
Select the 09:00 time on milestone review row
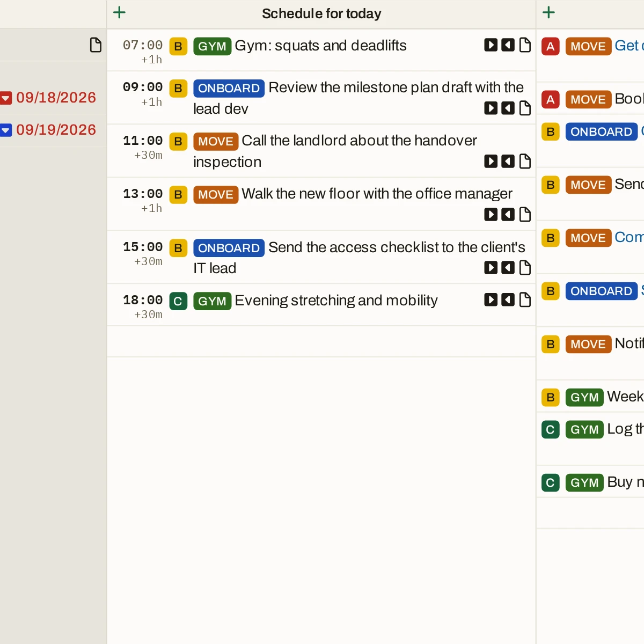click(143, 87)
